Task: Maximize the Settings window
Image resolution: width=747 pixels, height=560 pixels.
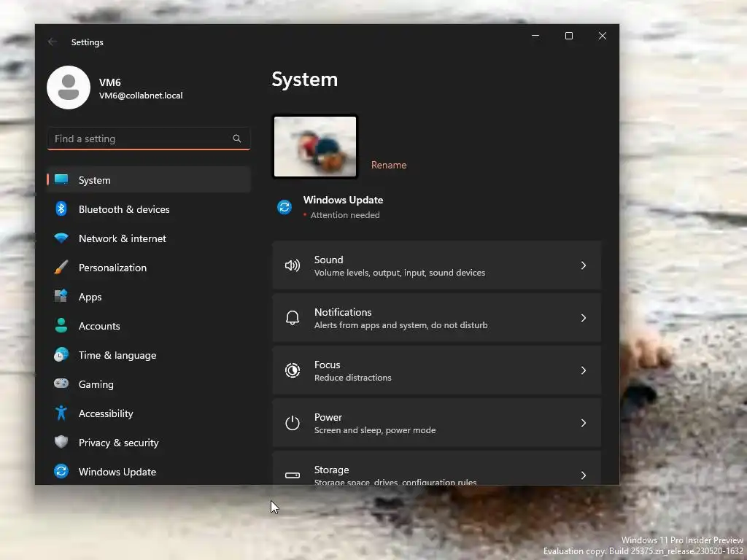Action: pyautogui.click(x=569, y=36)
